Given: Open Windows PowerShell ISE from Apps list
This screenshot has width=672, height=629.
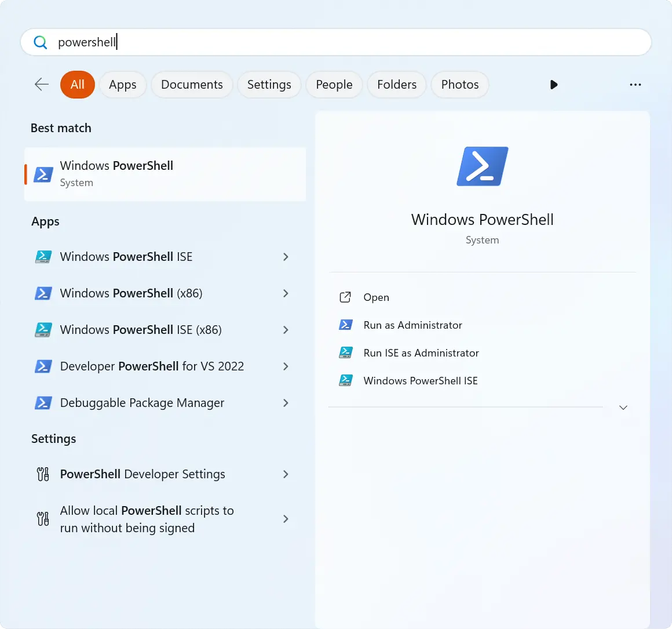Looking at the screenshot, I should (166, 257).
